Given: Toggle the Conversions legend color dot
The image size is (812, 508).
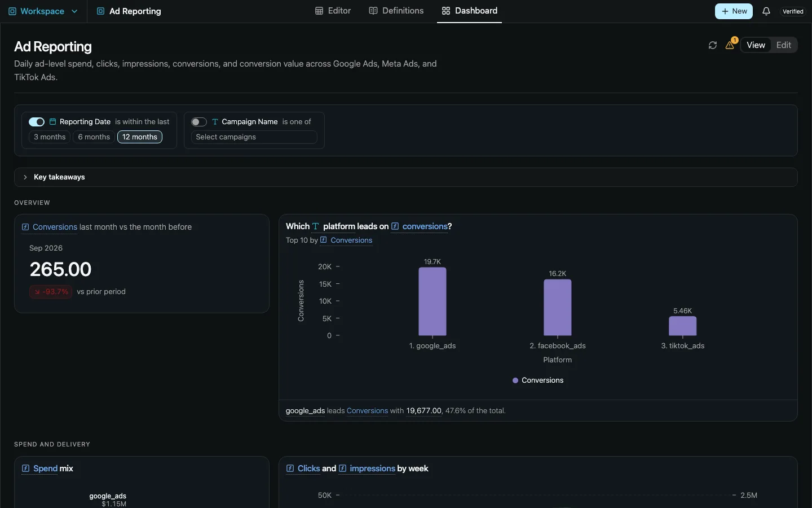Looking at the screenshot, I should click(x=515, y=380).
